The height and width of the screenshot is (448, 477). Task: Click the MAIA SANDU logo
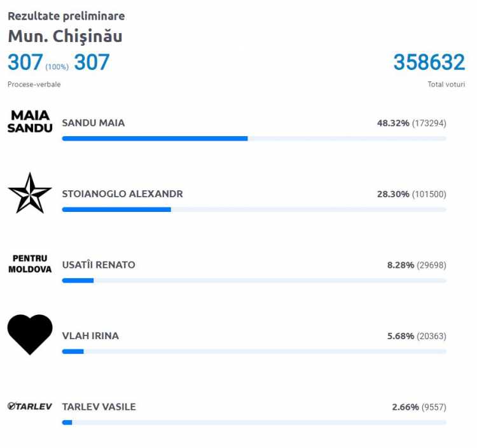point(30,122)
